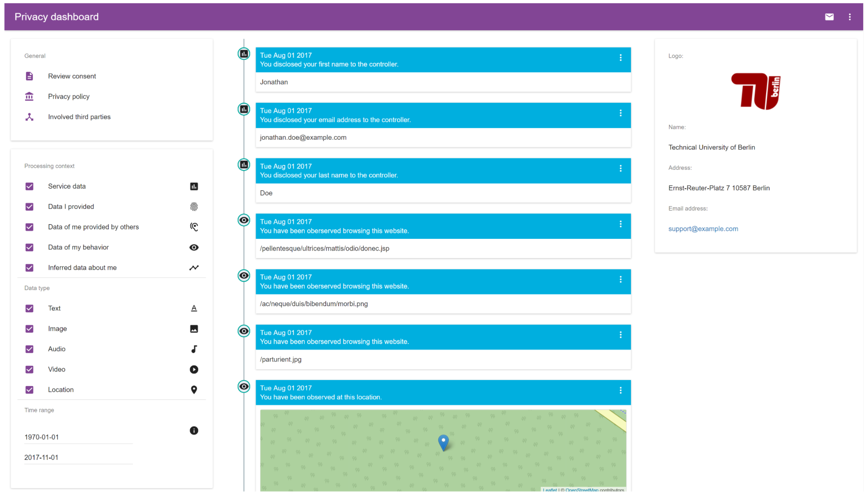The height and width of the screenshot is (494, 868).
Task: Open the mail icon in header
Action: pyautogui.click(x=829, y=17)
